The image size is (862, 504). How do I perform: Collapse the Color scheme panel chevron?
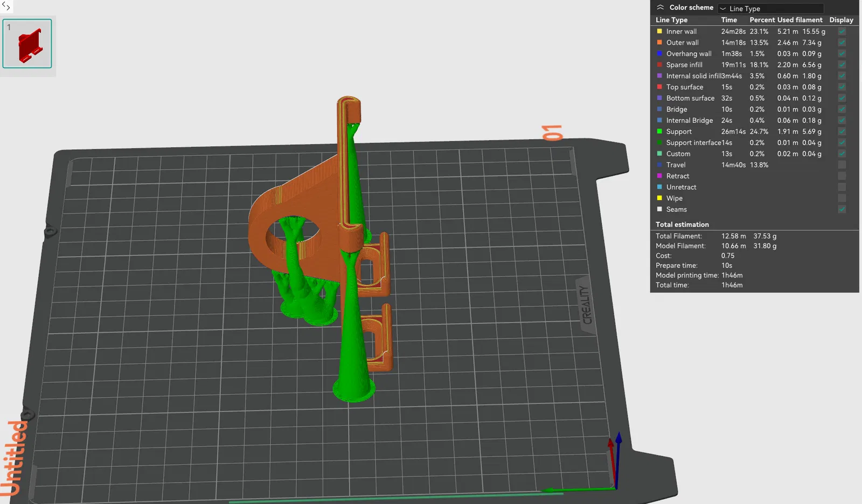[x=660, y=8]
